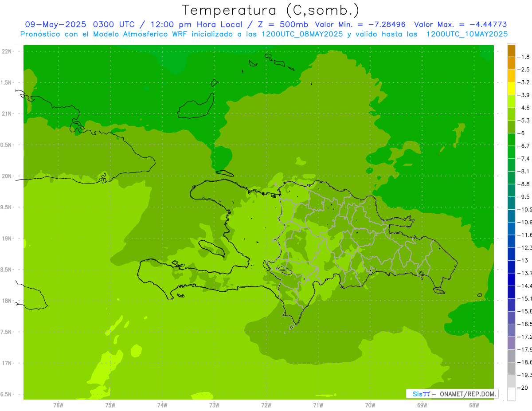Click the '-16.5' colorbar label
This screenshot has height=411, width=532.
pyautogui.click(x=524, y=325)
